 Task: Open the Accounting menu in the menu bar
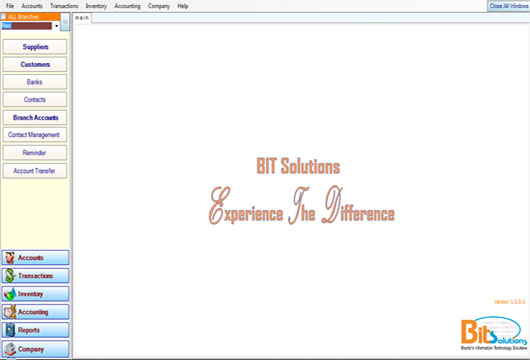point(127,6)
